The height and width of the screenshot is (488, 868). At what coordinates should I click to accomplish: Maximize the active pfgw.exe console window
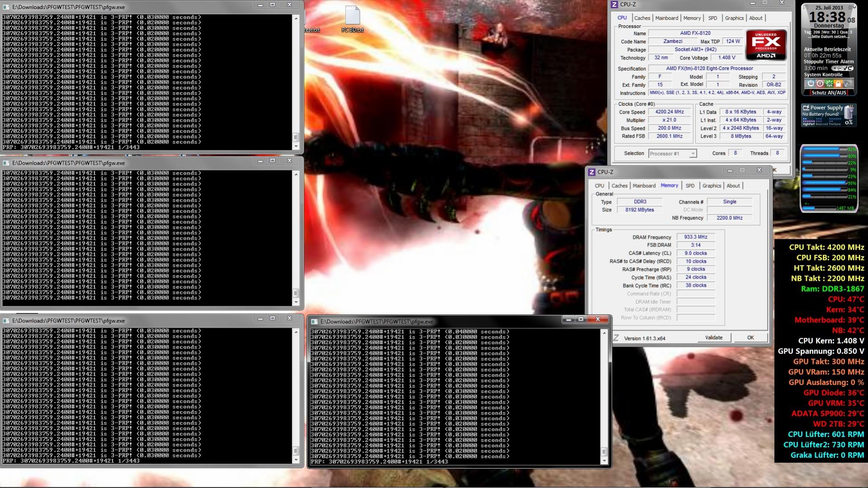click(x=581, y=319)
